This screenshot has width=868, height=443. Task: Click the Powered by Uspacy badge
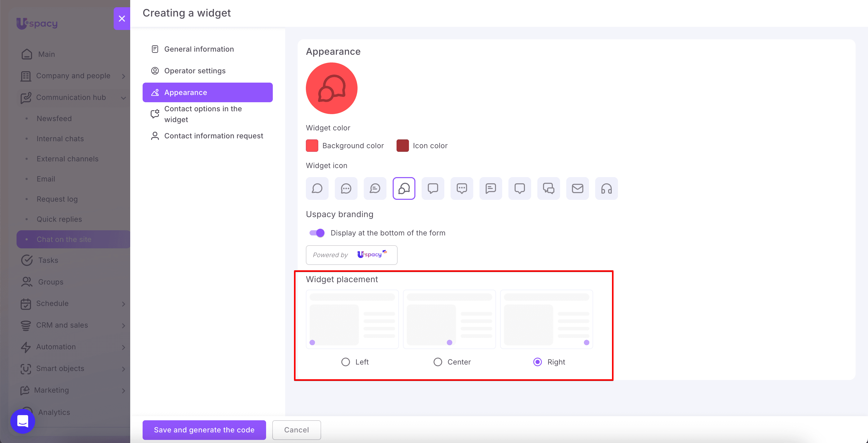click(351, 255)
